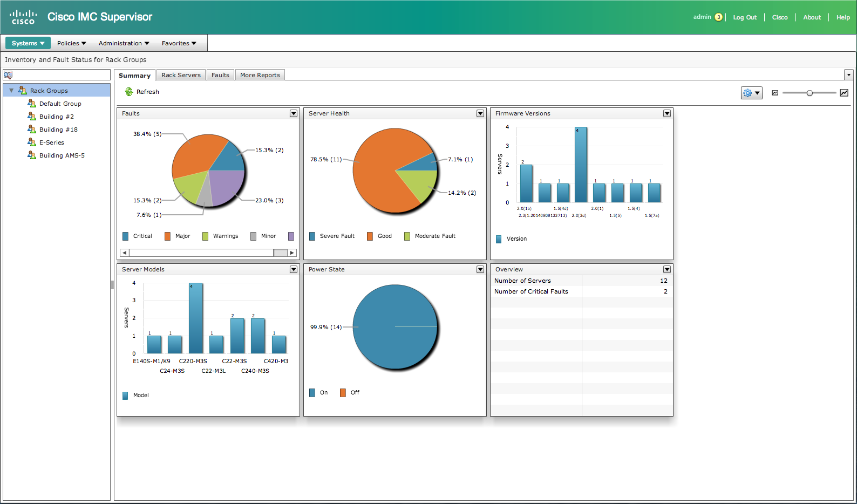Click the Power State pie chart
Viewport: 857px width, 504px height.
(395, 327)
